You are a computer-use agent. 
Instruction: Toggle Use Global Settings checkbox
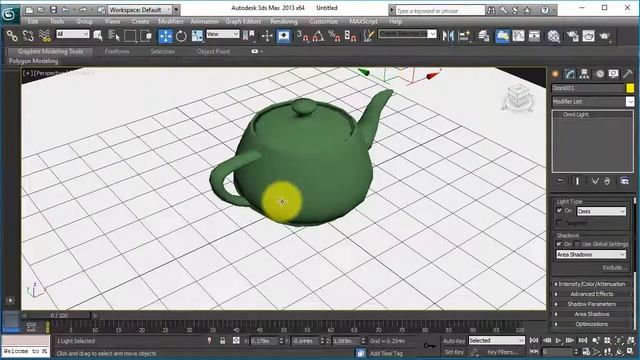(x=577, y=244)
